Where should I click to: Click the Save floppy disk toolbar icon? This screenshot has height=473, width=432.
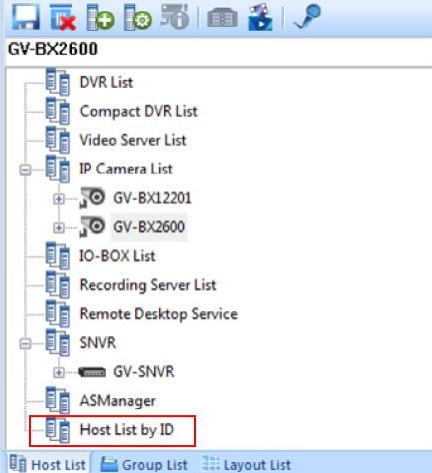(x=26, y=17)
